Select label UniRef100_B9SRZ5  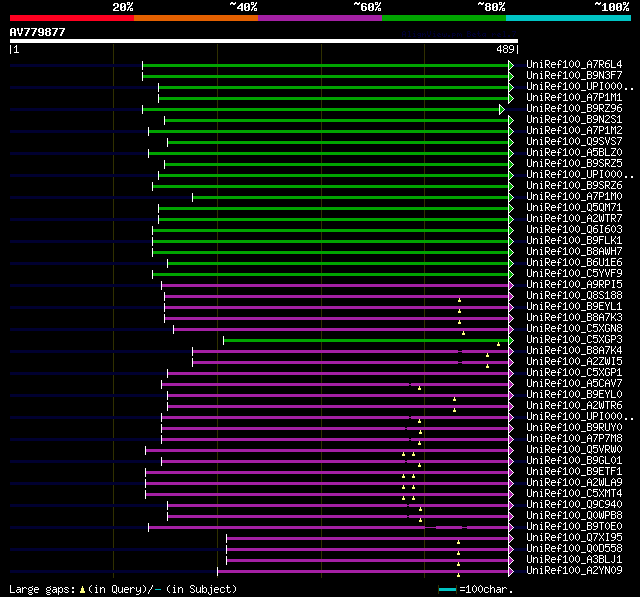click(x=574, y=164)
